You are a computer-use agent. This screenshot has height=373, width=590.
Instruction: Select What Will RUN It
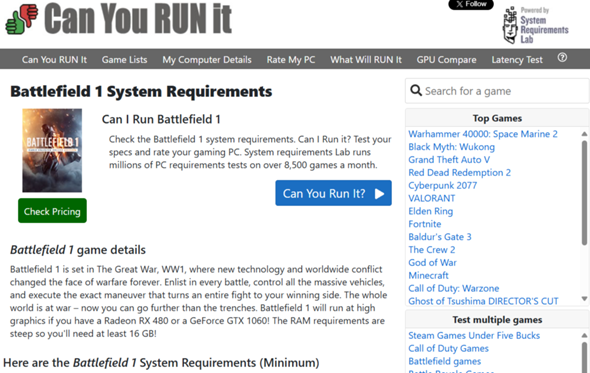pyautogui.click(x=366, y=59)
